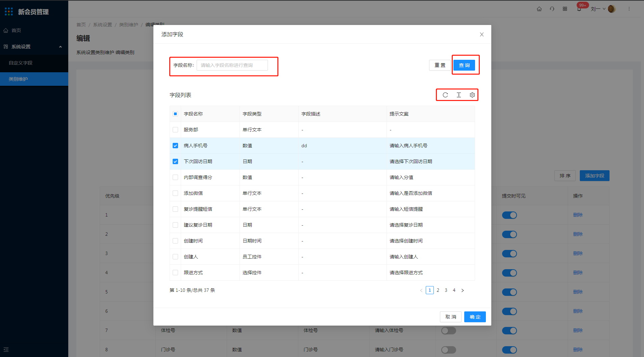Click the 排序 button behind the dialog
This screenshot has height=357, width=644.
tap(565, 176)
